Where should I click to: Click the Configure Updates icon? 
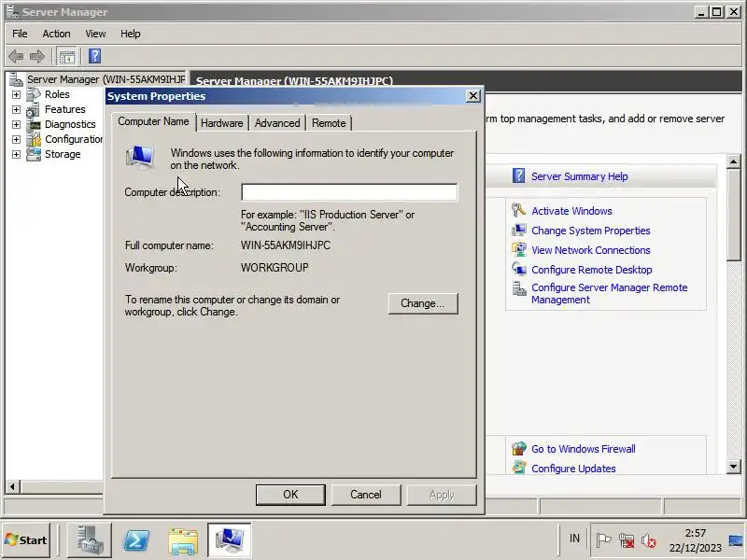(519, 468)
